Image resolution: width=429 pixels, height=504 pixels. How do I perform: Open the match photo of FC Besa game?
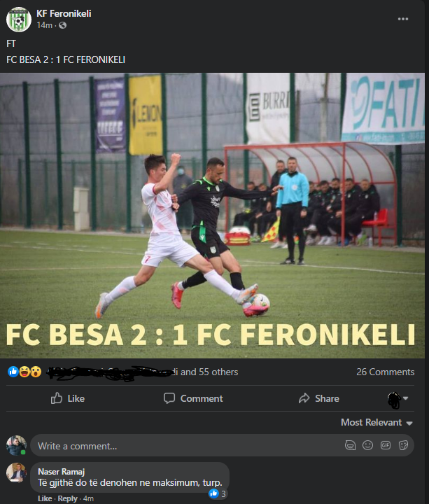coord(212,216)
